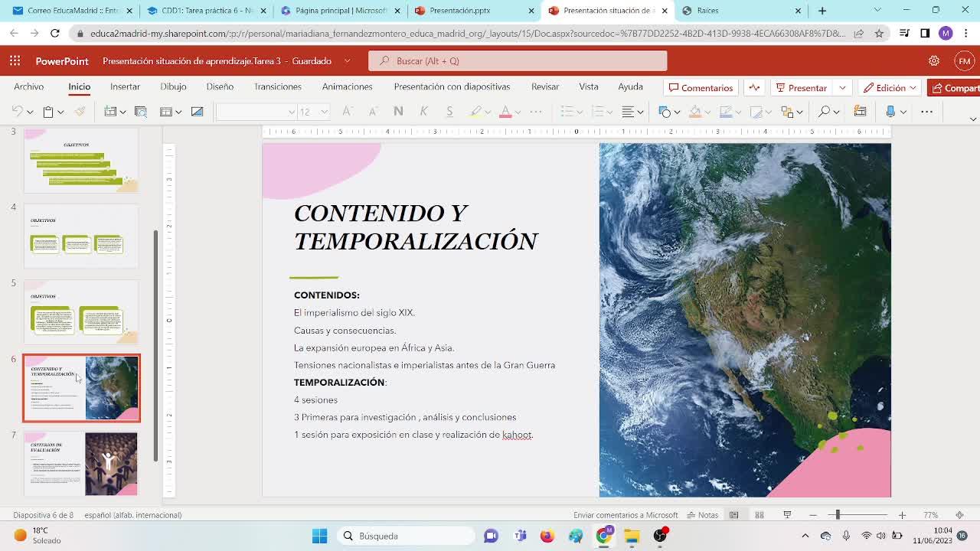This screenshot has width=980, height=551.
Task: Click the catch up activity icon
Action: pyautogui.click(x=754, y=88)
